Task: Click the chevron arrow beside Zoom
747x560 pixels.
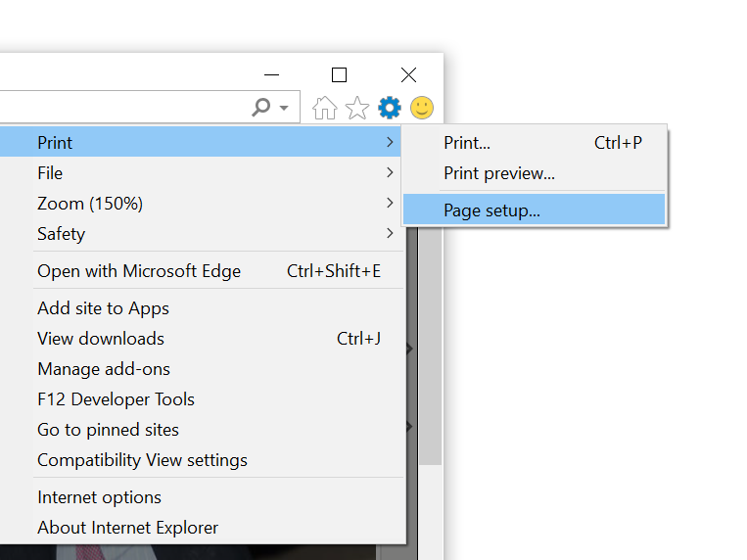Action: click(391, 203)
